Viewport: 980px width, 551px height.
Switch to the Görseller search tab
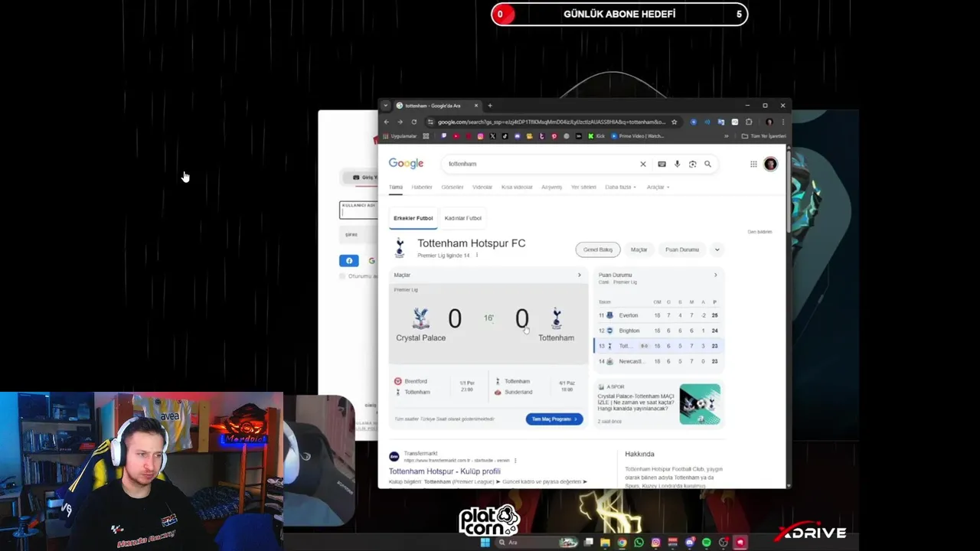pyautogui.click(x=452, y=187)
